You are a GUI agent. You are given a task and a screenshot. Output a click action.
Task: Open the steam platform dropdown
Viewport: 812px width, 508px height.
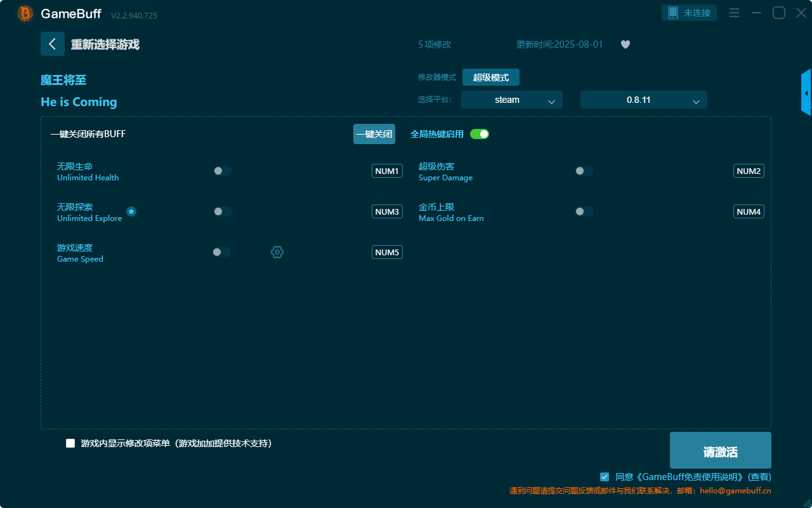point(511,100)
